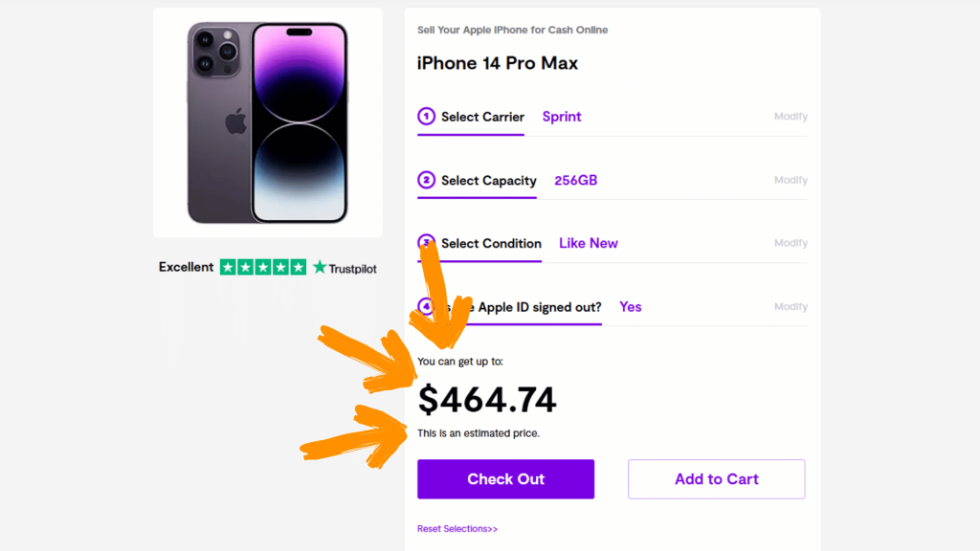Image resolution: width=980 pixels, height=551 pixels.
Task: Click the 256GB capacity value
Action: tap(575, 181)
